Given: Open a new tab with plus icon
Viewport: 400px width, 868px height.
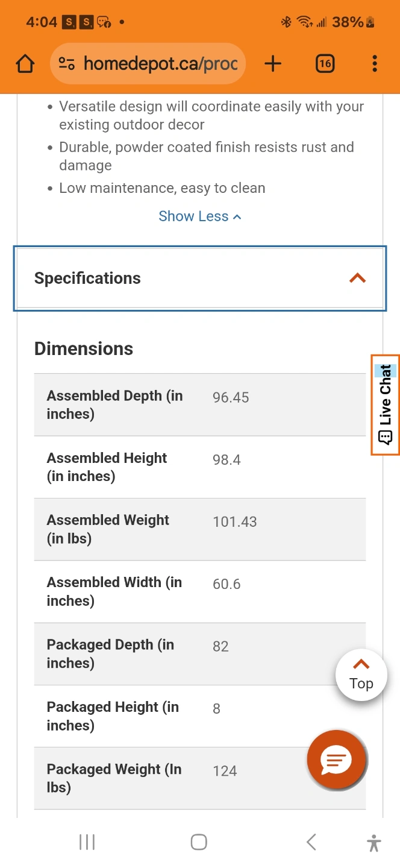Looking at the screenshot, I should 273,64.
